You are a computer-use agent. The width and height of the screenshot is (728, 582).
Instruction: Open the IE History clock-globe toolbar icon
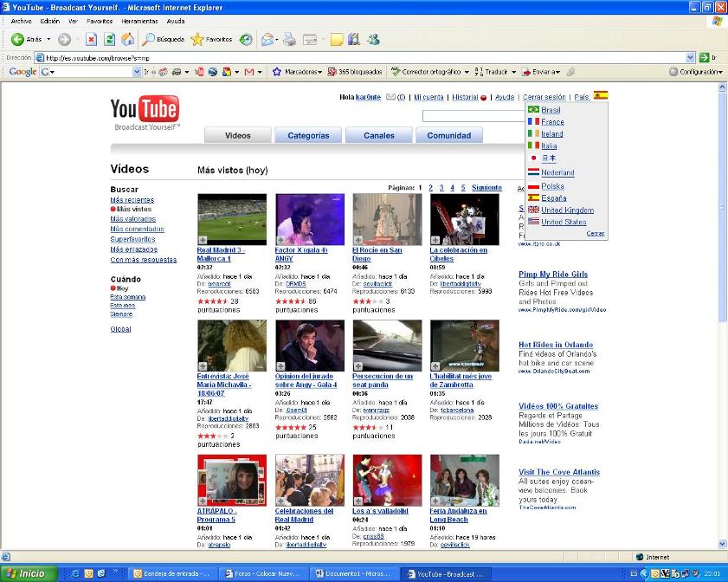coord(246,40)
